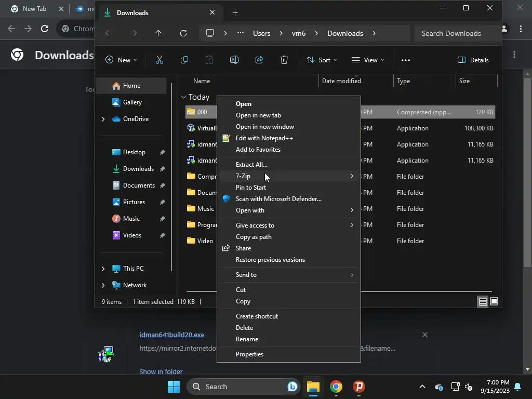Image resolution: width=532 pixels, height=399 pixels.
Task: Switch to large thumbnails view icon in status bar
Action: point(494,301)
